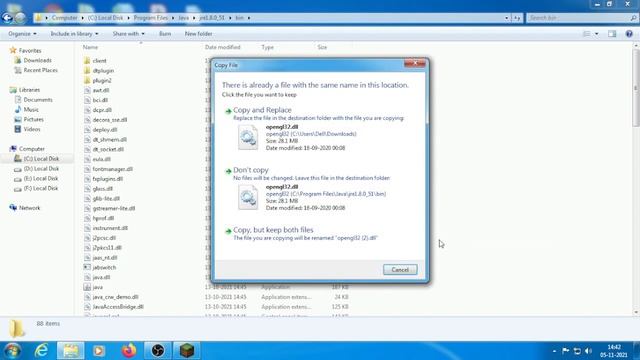The height and width of the screenshot is (360, 640).
Task: Open the Organize menu
Action: click(22, 34)
